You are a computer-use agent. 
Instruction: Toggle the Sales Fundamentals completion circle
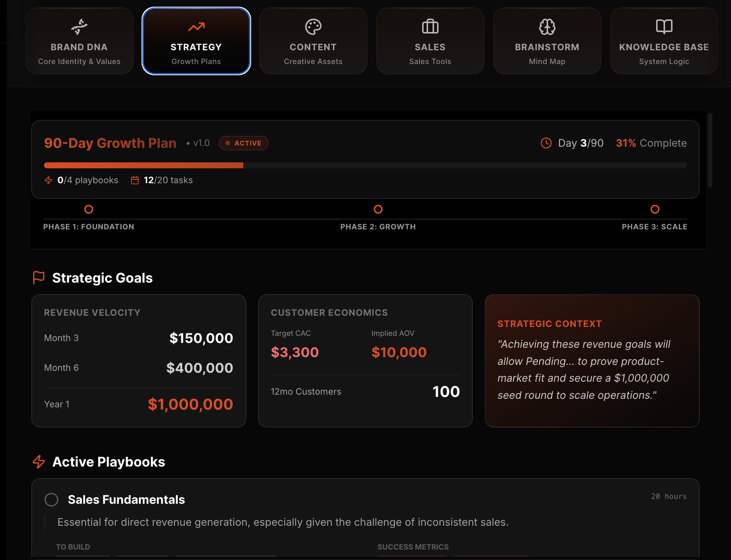(51, 500)
